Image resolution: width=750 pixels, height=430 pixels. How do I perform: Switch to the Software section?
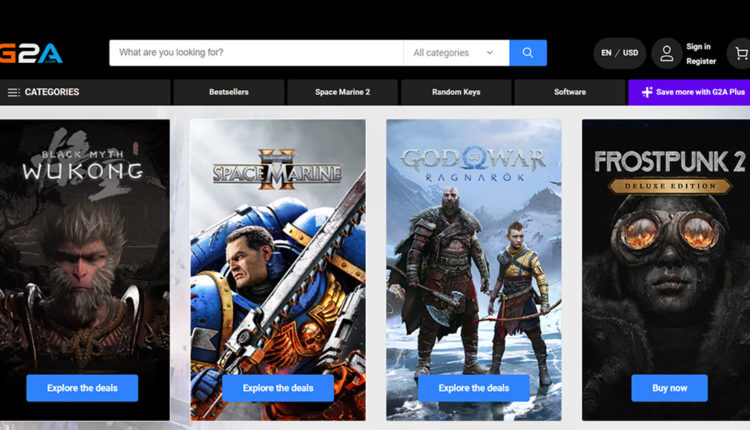[570, 93]
